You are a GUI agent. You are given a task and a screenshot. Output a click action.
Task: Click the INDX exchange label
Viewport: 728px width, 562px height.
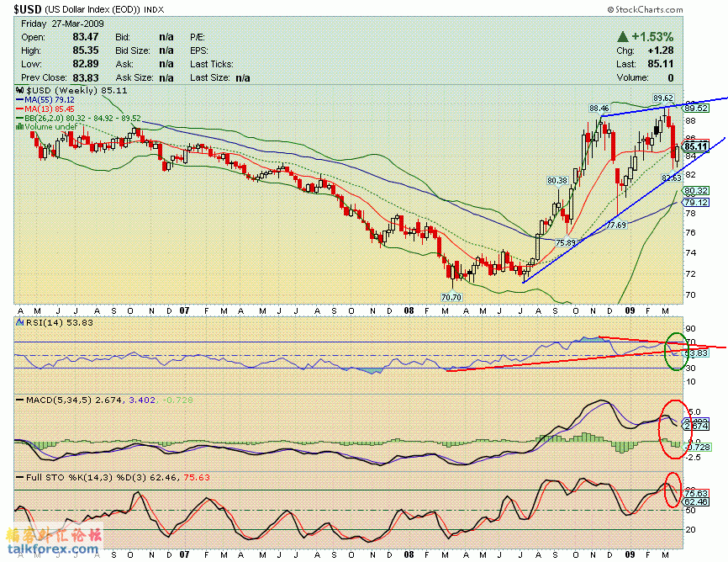[154, 9]
